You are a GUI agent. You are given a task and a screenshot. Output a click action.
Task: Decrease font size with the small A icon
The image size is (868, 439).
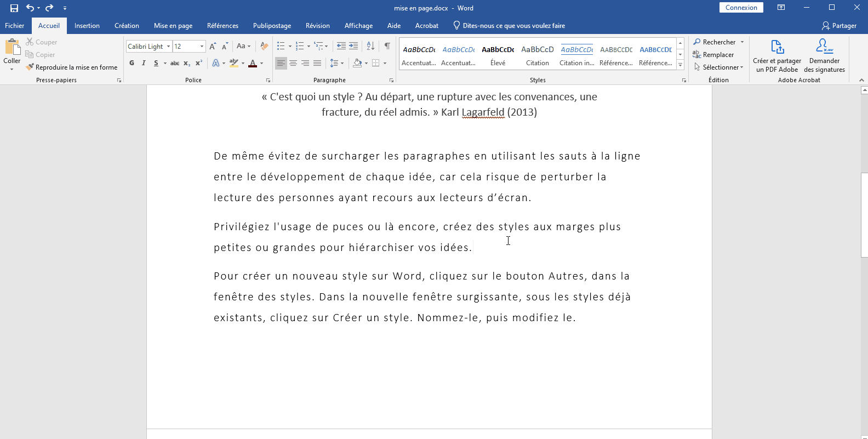[x=225, y=47]
